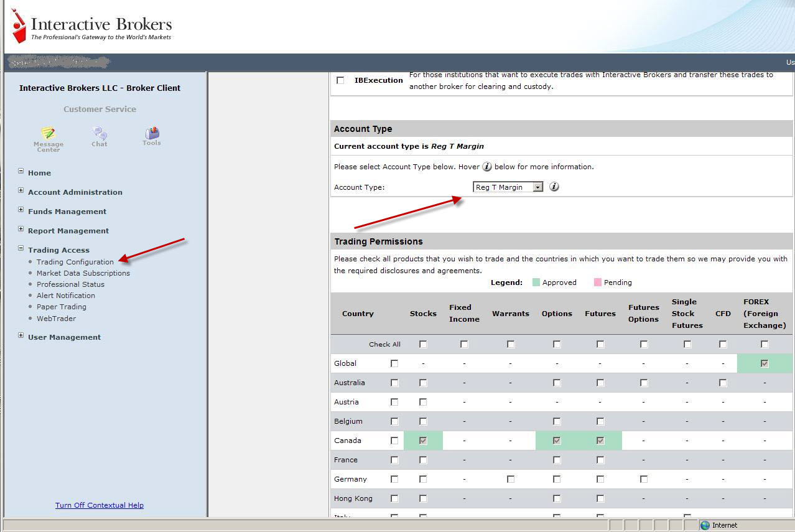Click the Home menu label
The image size is (795, 532).
click(x=39, y=173)
